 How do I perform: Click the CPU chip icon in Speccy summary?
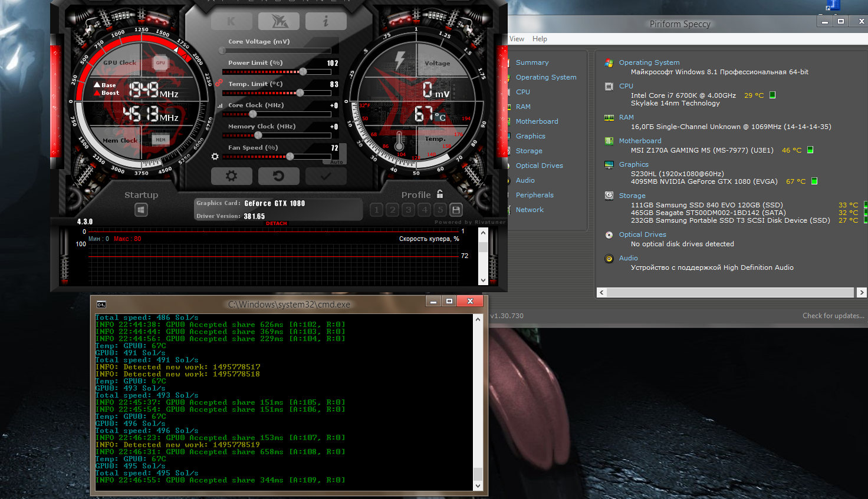point(609,86)
